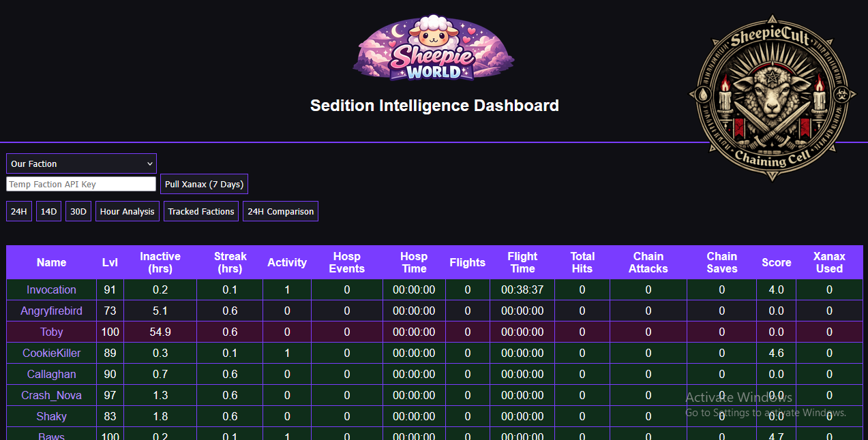Open the Hour Analysis view
The image size is (868, 440).
tap(128, 211)
